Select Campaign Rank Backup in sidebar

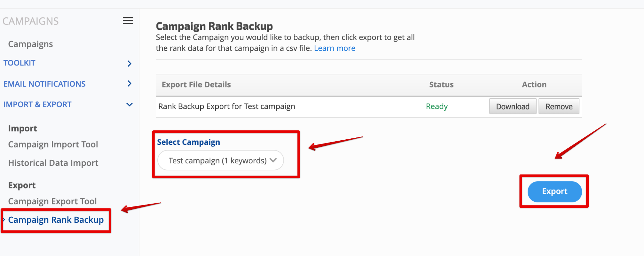[56, 220]
